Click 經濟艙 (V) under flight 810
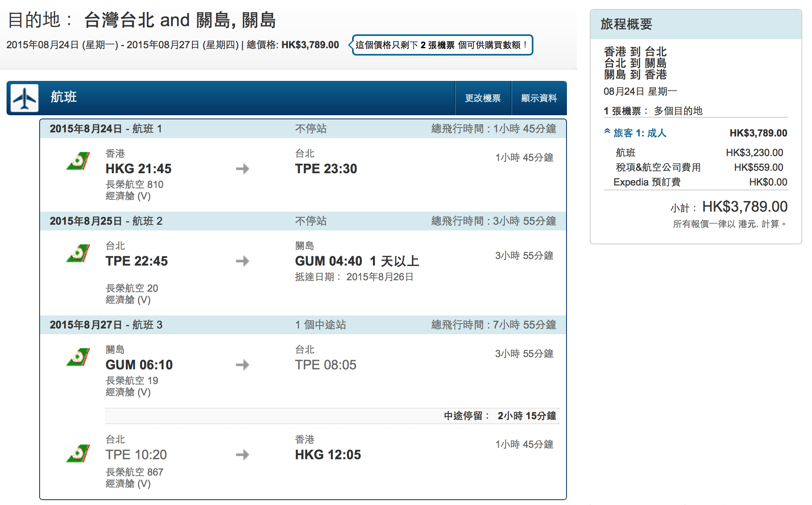 click(128, 196)
